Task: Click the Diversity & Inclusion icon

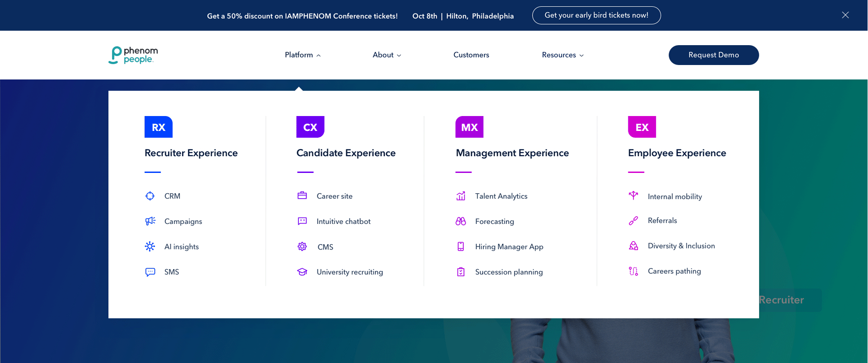Action: click(633, 246)
